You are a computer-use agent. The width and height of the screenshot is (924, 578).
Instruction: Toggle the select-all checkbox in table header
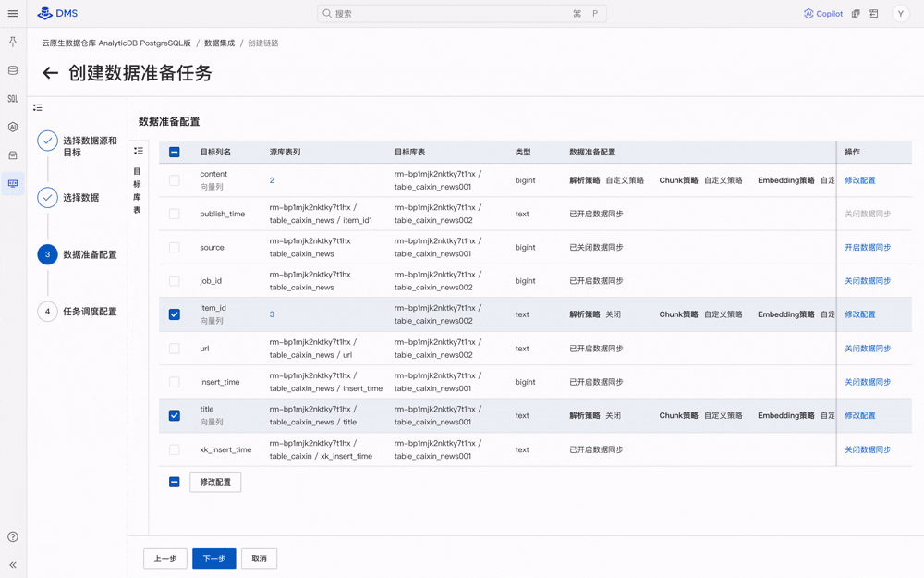(x=175, y=152)
